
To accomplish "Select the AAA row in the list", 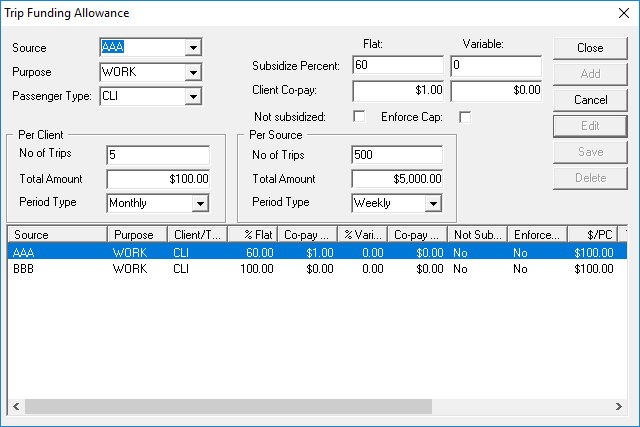I will click(317, 252).
